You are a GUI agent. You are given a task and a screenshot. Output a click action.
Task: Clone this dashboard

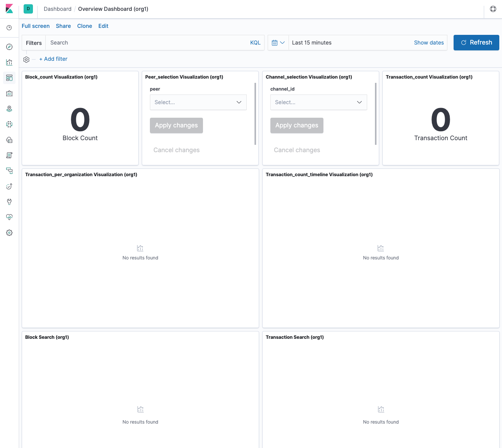[x=84, y=26]
